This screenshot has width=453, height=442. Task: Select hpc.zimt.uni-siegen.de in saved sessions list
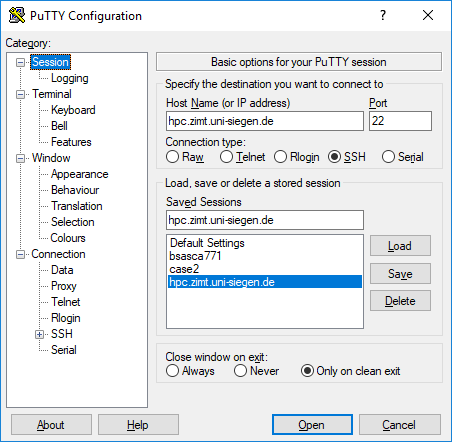coord(265,282)
